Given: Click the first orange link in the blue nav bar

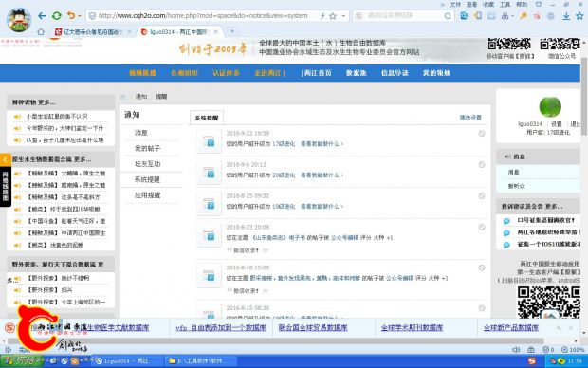Looking at the screenshot, I should (x=142, y=73).
